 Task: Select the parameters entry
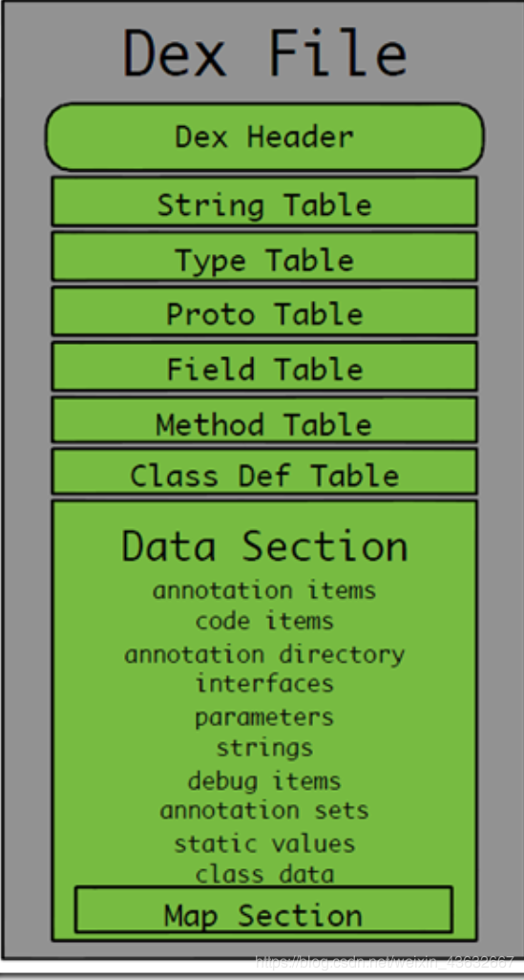(264, 717)
